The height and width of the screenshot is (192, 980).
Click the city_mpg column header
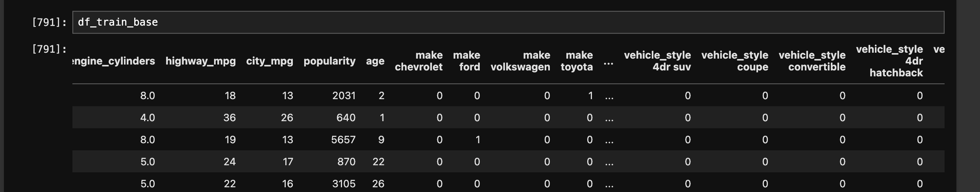click(270, 61)
